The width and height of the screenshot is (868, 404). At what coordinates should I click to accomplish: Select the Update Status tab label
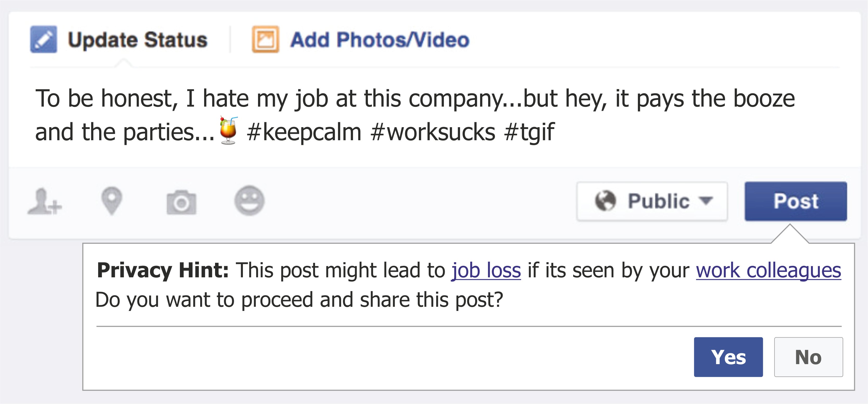click(137, 40)
